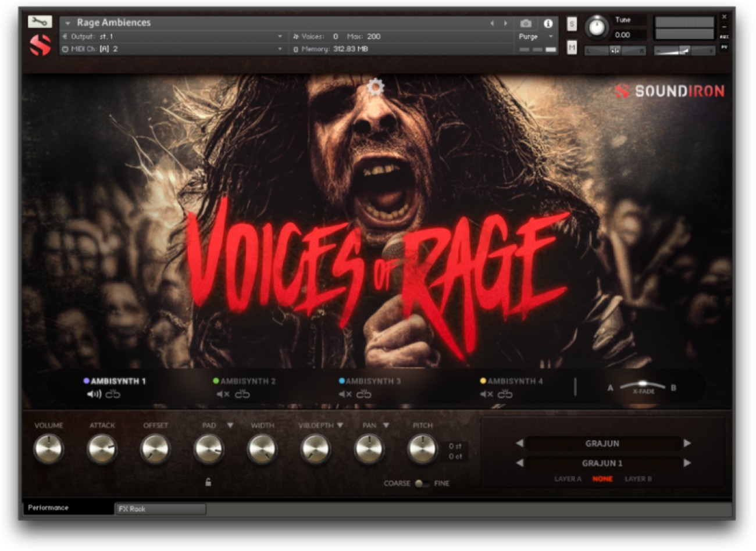The image size is (756, 551).
Task: Open the Output st.1 dropdown
Action: point(172,36)
